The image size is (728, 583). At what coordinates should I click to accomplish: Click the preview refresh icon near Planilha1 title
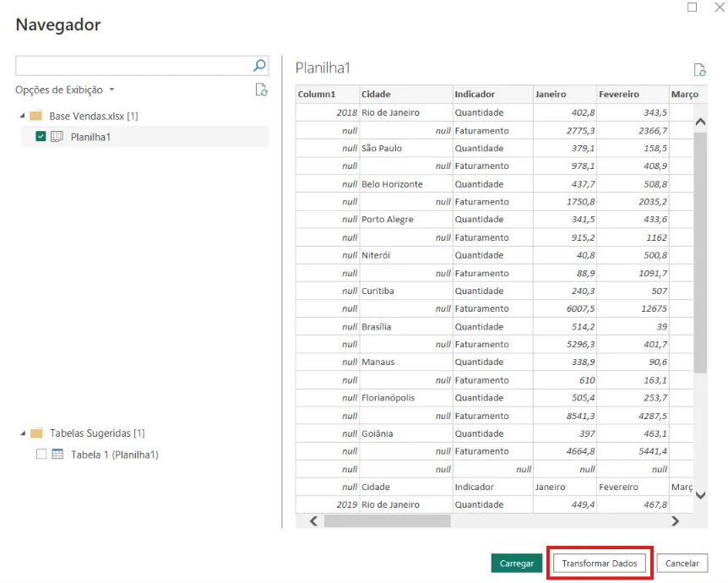tap(699, 69)
